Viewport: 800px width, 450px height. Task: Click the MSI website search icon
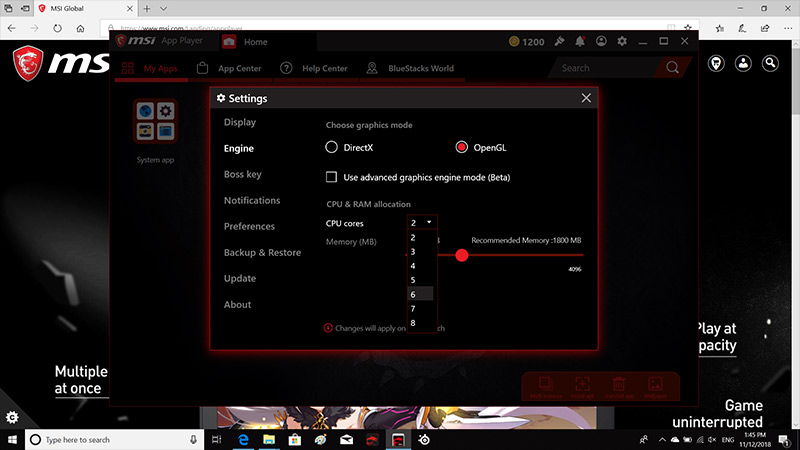(x=770, y=63)
